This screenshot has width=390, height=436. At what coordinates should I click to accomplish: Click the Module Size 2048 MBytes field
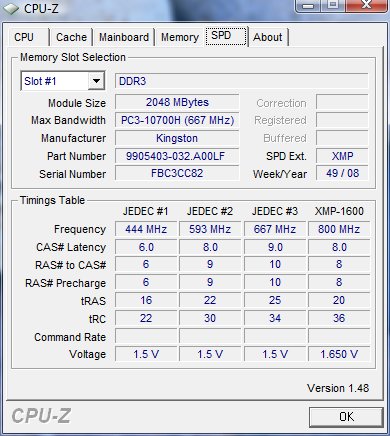pos(177,102)
